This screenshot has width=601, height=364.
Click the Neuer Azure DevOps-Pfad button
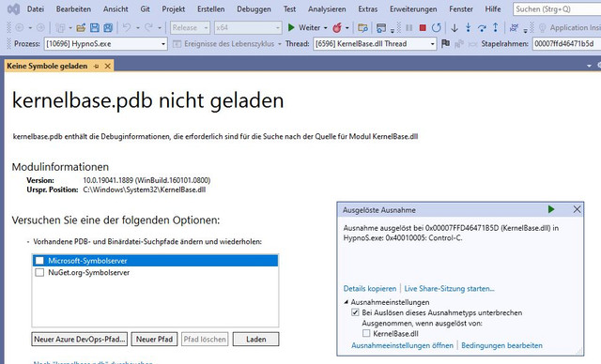(x=79, y=339)
